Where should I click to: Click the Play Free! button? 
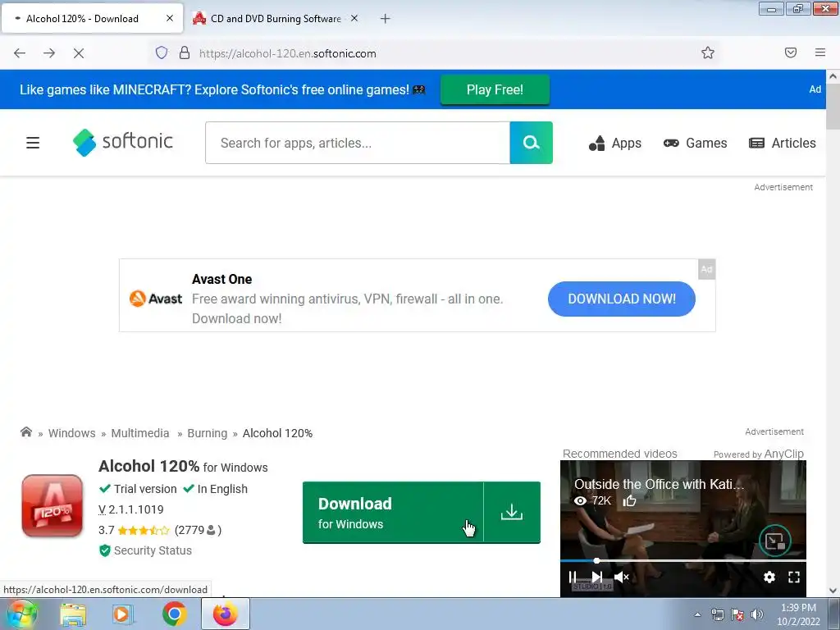tap(495, 89)
